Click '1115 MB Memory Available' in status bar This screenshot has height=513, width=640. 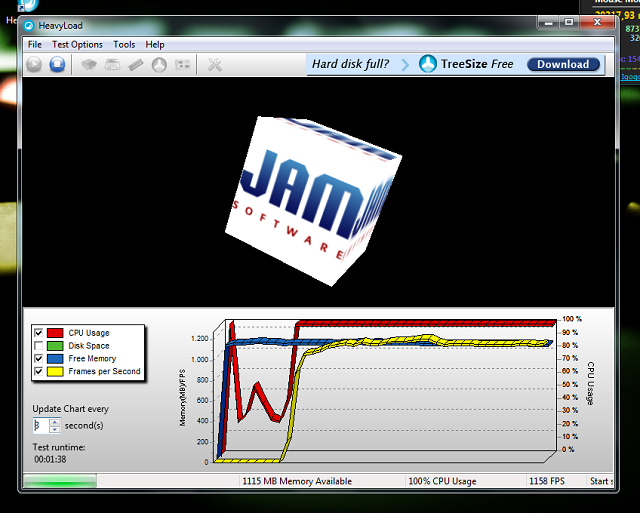tap(297, 481)
